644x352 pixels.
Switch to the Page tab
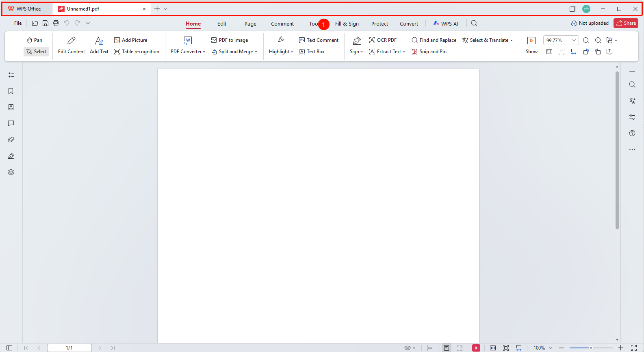pos(250,24)
